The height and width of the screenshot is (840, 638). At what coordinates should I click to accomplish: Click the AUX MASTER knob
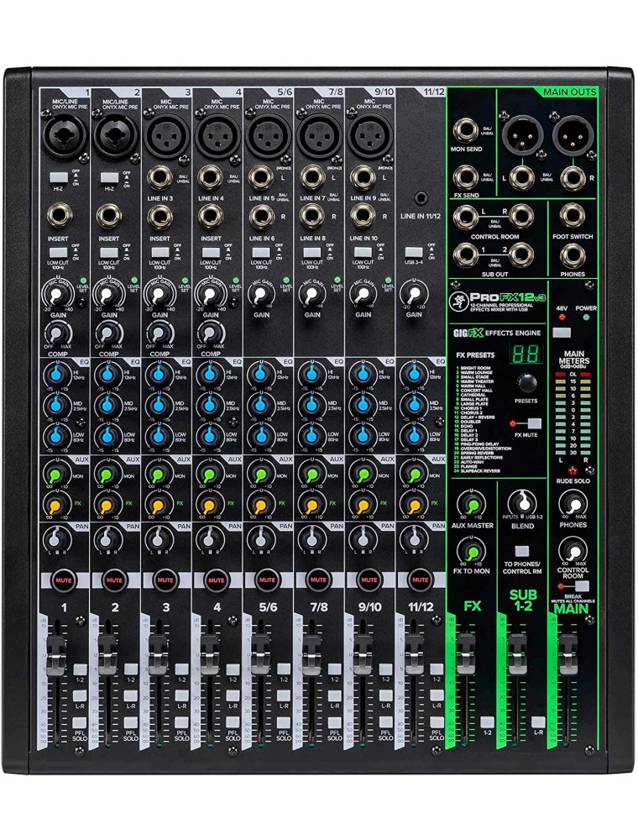tap(471, 505)
